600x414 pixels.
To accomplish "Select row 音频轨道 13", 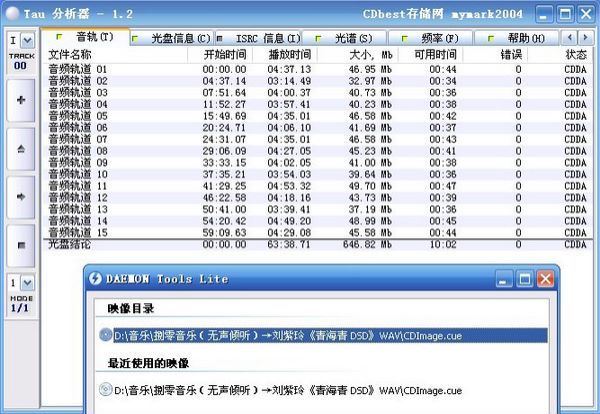I will coord(318,210).
